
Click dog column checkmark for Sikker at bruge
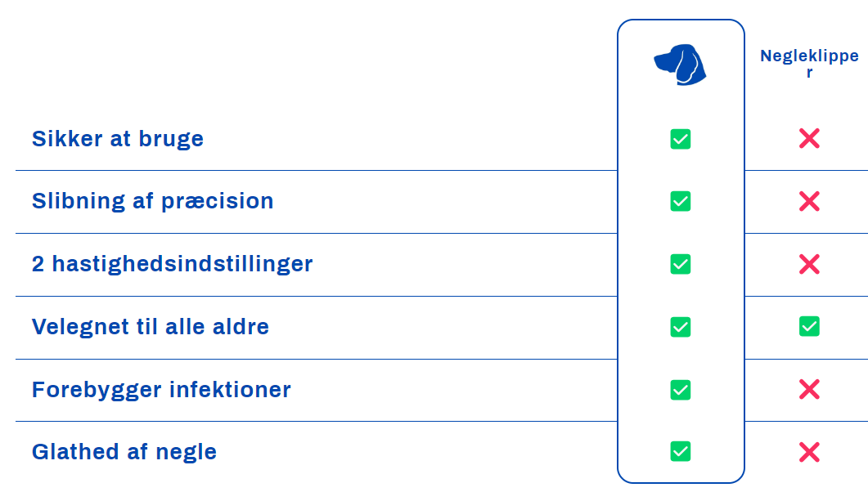point(681,139)
